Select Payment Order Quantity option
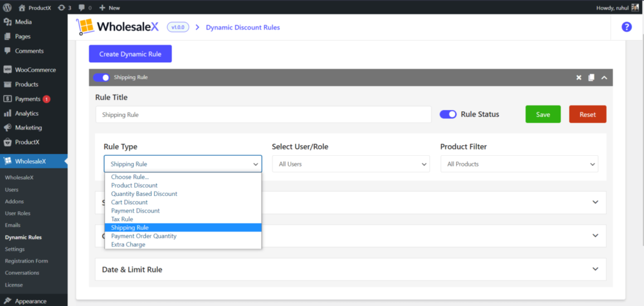 click(183, 236)
